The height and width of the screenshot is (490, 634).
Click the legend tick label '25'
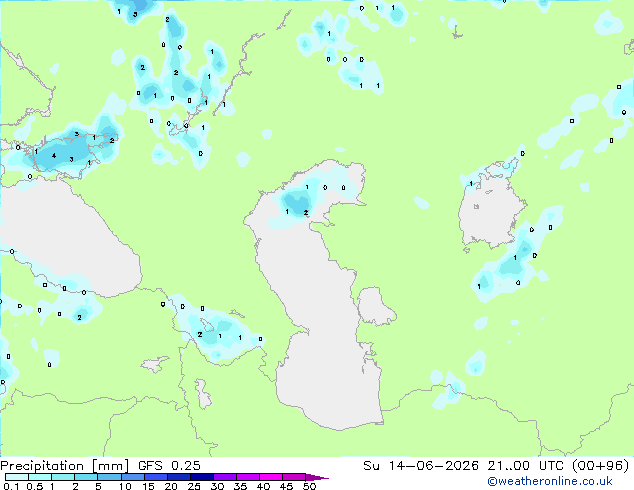tap(194, 486)
